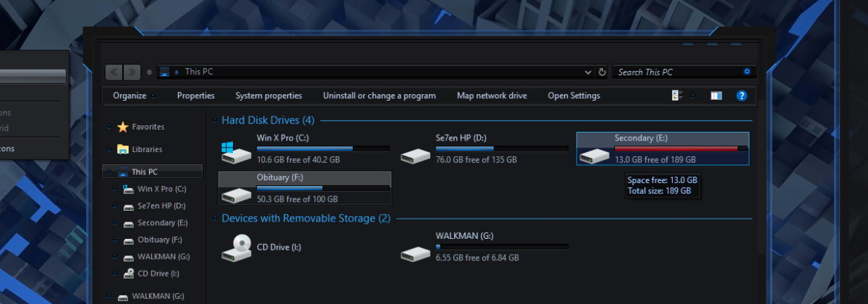Click Map network drive
This screenshot has height=304, width=868.
click(x=492, y=96)
